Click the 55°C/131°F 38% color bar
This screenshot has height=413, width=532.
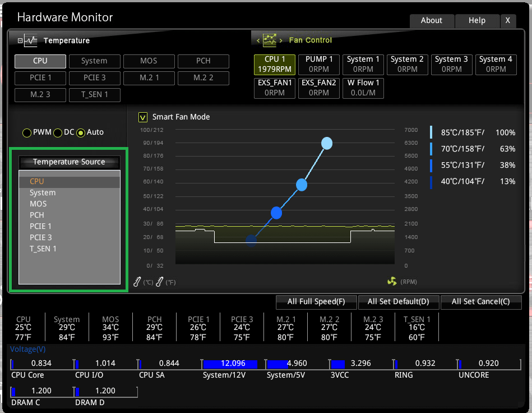(x=431, y=166)
